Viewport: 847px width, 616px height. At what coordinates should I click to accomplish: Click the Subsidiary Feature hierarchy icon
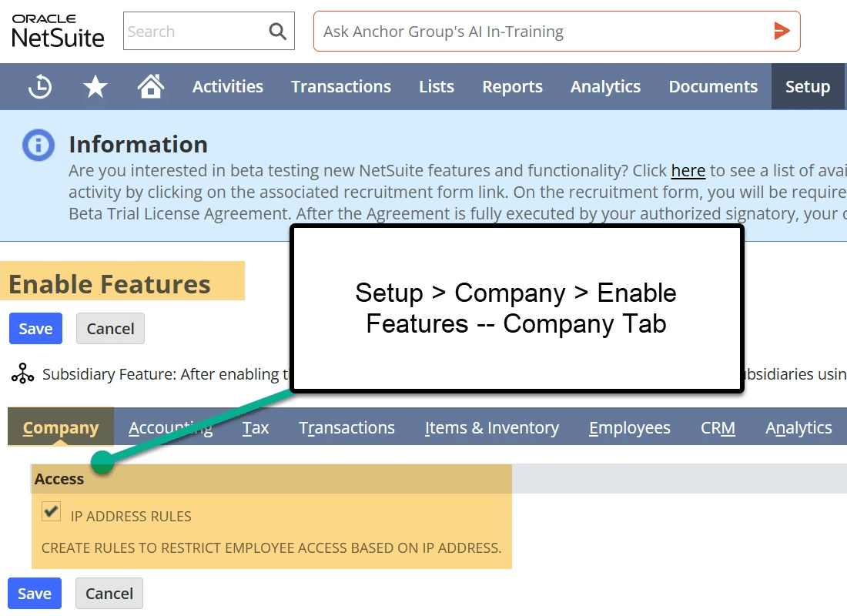pyautogui.click(x=22, y=373)
